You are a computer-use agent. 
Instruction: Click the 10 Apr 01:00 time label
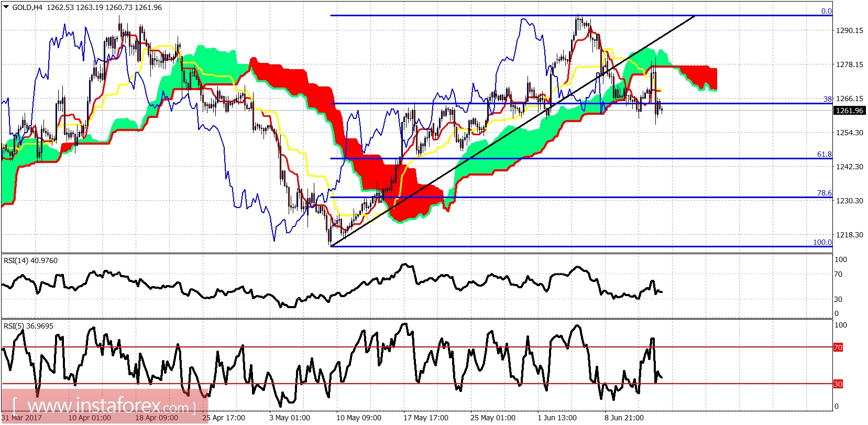[x=90, y=418]
